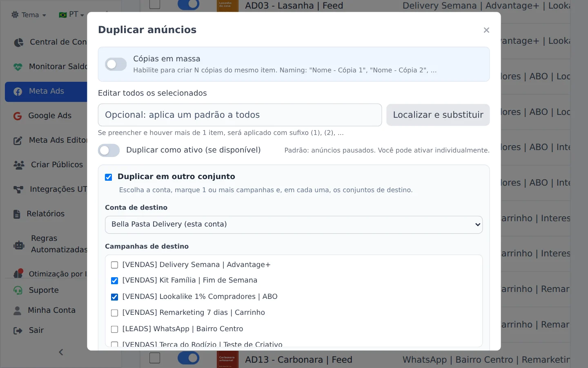Click the Meta Ads Facebook icon
The image size is (588, 368).
(18, 92)
